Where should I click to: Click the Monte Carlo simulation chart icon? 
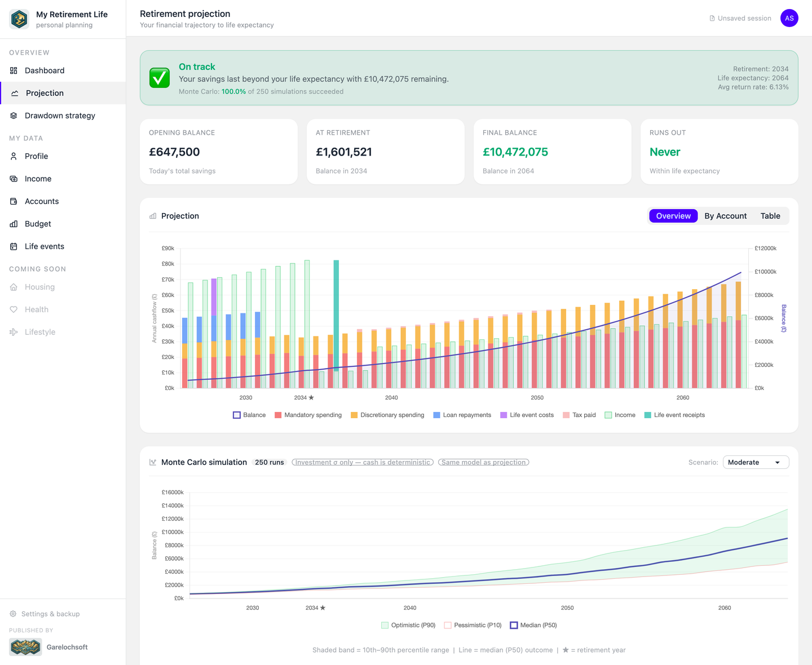tap(153, 462)
